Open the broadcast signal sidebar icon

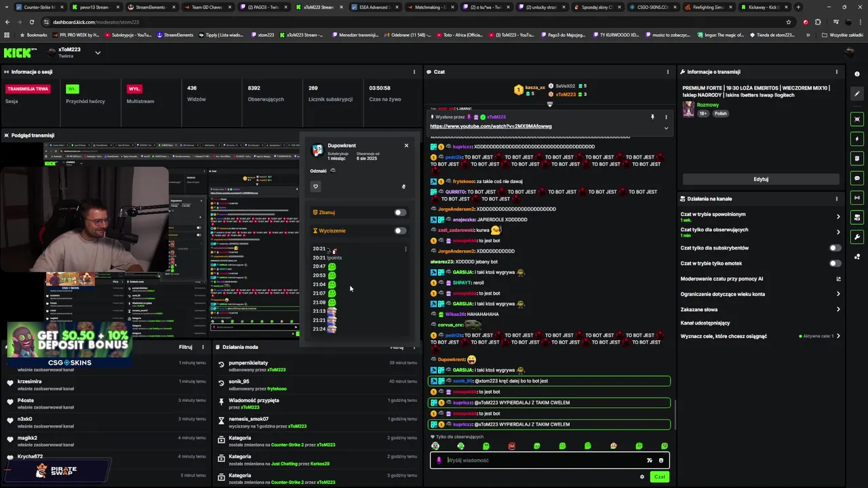(857, 198)
